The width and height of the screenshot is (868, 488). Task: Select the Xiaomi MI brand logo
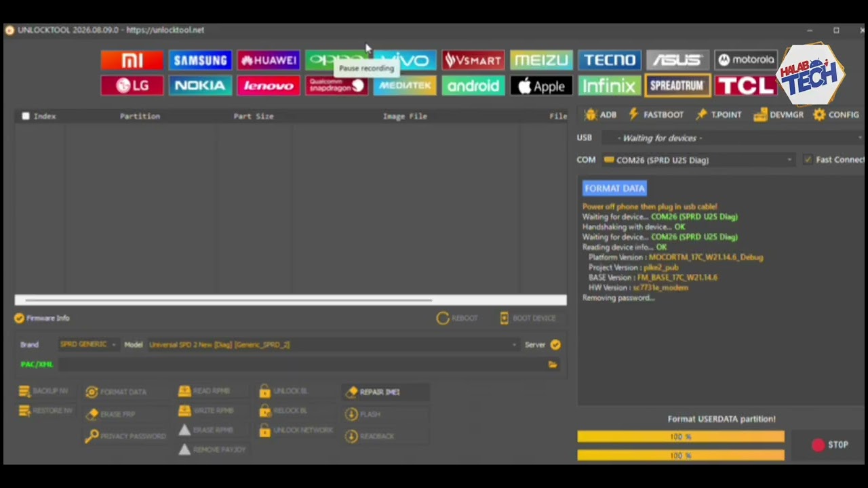(132, 60)
